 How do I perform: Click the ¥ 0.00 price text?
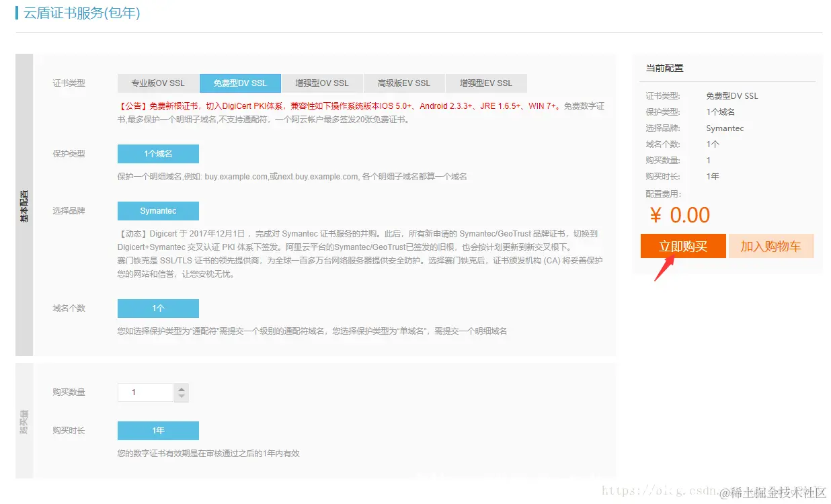(x=680, y=215)
